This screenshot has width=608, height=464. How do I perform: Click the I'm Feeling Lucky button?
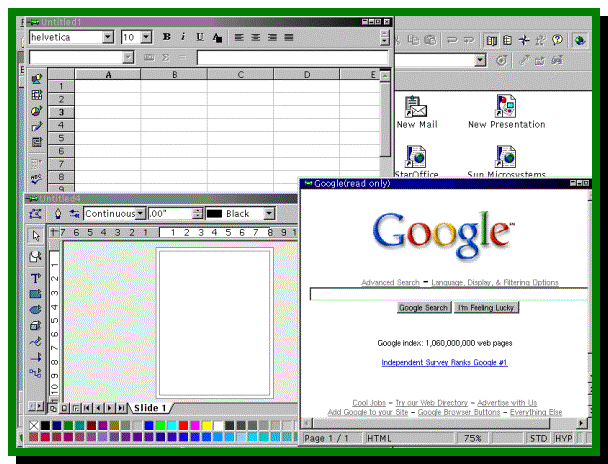[486, 308]
